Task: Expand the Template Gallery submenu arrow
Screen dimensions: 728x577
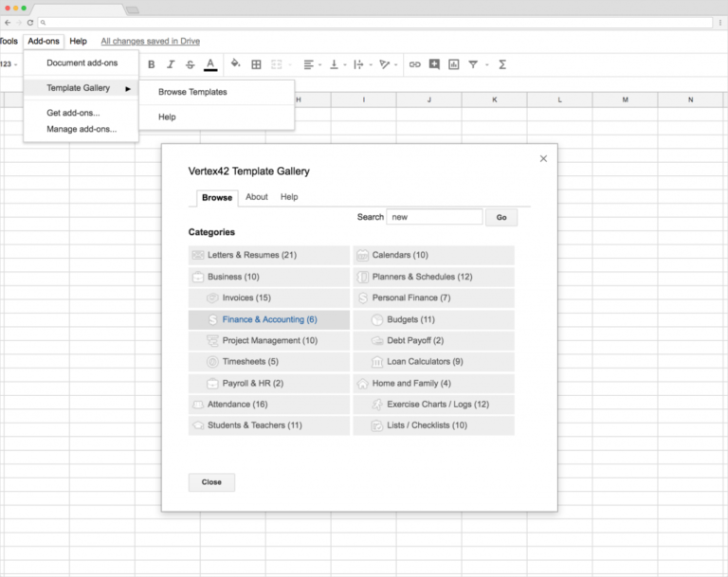Action: (128, 89)
